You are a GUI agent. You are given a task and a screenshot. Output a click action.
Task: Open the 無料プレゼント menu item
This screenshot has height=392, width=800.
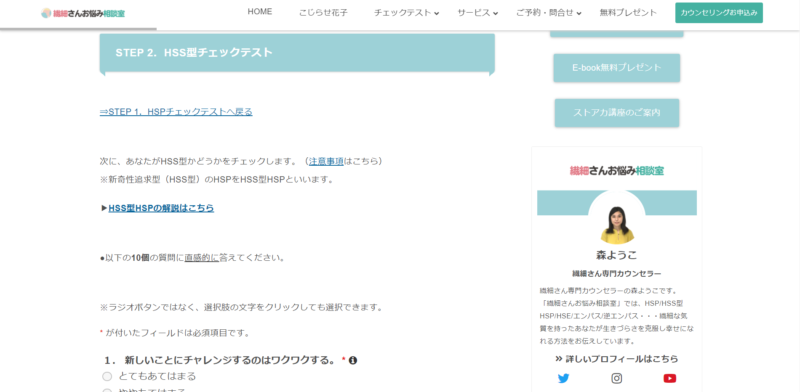[x=628, y=13]
